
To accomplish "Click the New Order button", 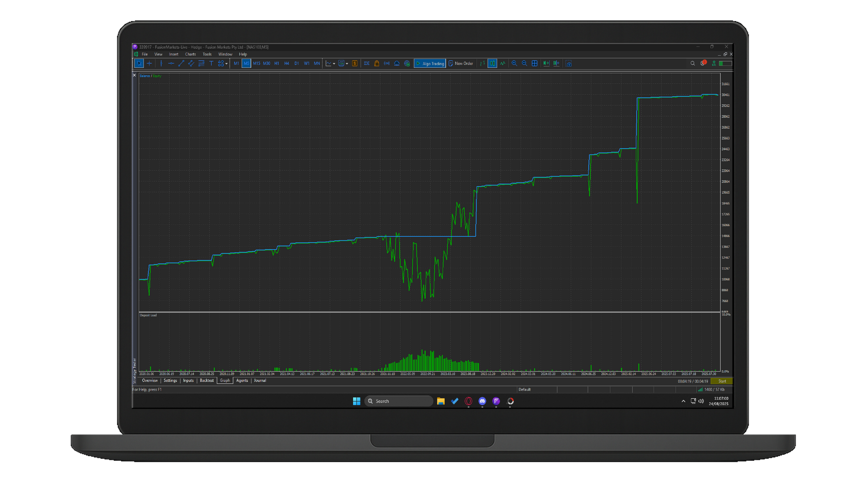I will (x=461, y=63).
